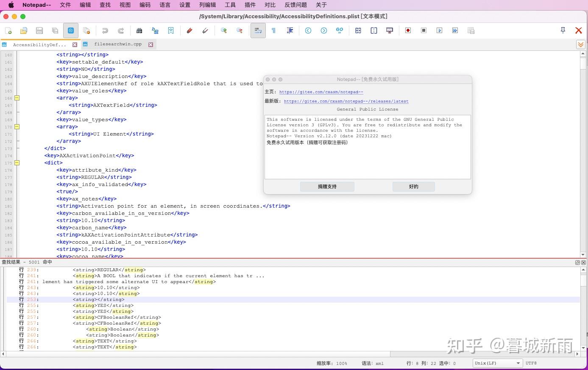Click the clear marks brush icon

205,31
